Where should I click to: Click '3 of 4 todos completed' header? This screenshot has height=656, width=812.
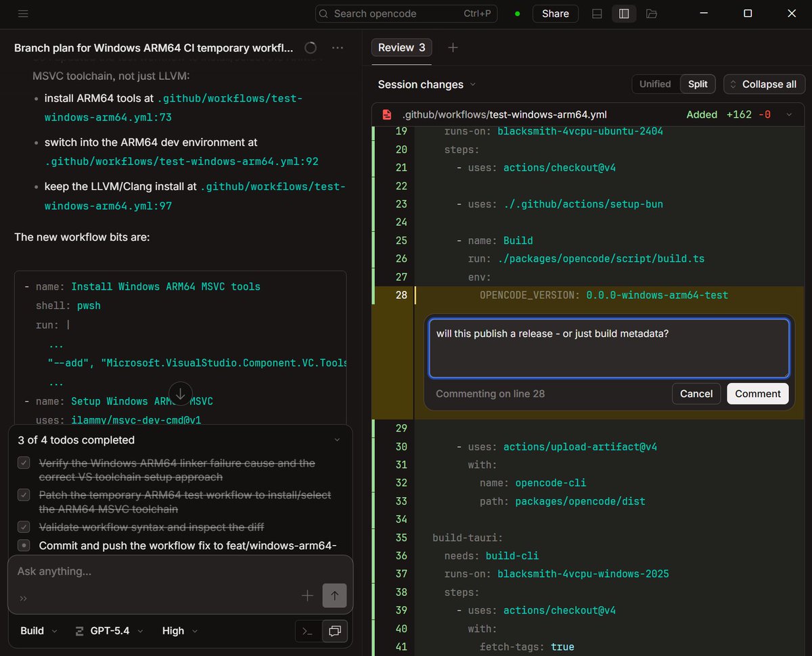click(76, 440)
